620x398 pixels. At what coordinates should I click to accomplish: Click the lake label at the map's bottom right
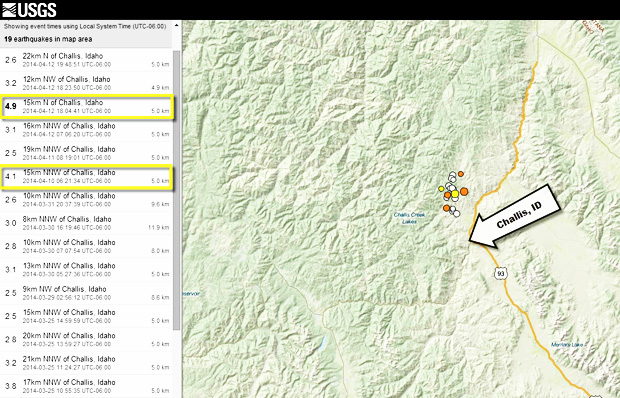point(567,345)
